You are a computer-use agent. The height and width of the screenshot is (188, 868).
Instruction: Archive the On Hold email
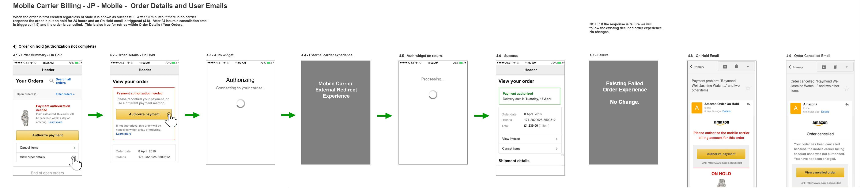(725, 67)
